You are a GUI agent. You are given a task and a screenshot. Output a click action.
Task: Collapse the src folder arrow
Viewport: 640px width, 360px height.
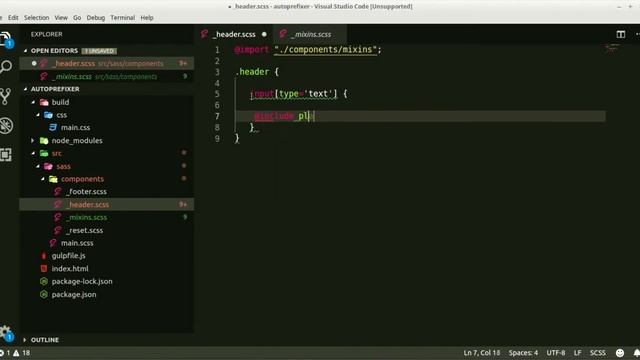tap(33, 153)
